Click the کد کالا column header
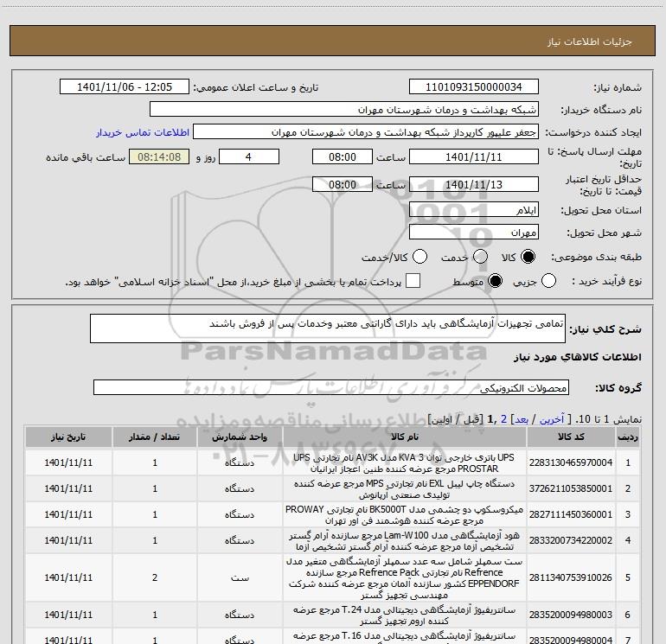 point(571,437)
